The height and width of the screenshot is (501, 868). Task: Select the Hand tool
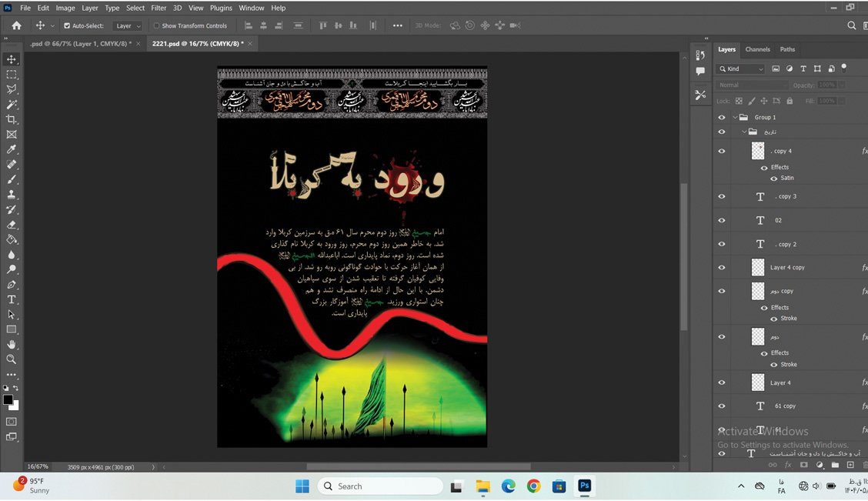[11, 344]
